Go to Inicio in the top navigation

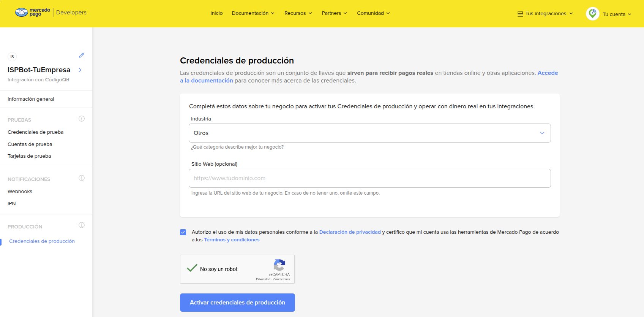tap(216, 13)
